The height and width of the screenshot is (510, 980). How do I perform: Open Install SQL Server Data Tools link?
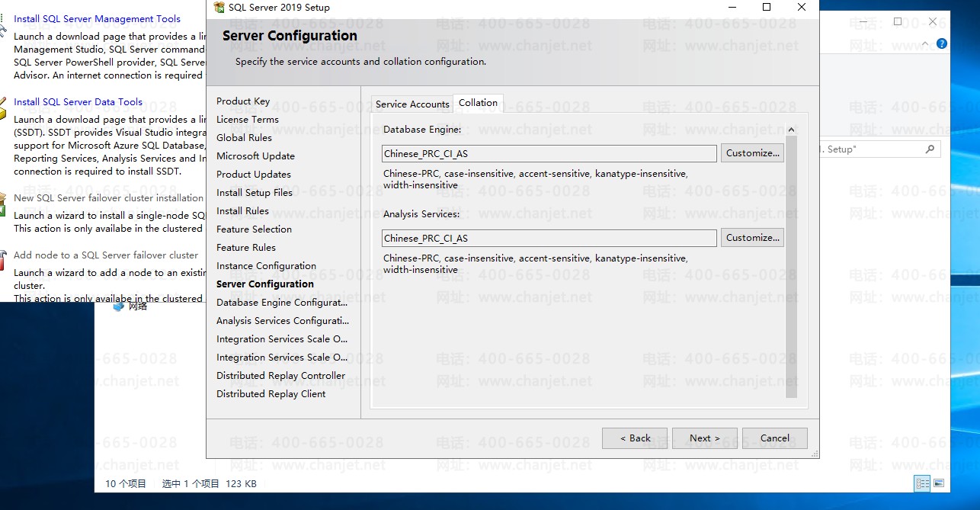click(78, 102)
